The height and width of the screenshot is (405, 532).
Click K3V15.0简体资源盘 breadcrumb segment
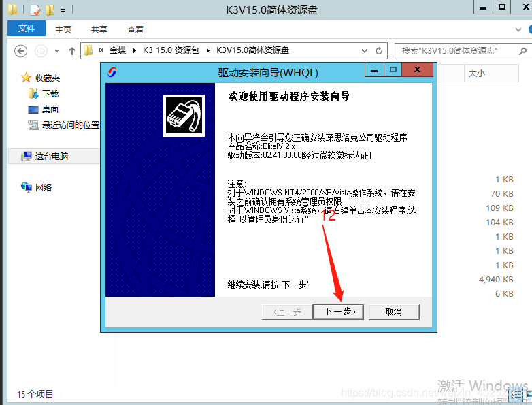[x=253, y=50]
